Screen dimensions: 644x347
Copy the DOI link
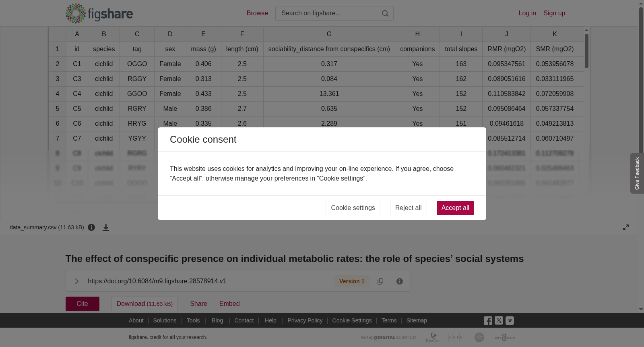coord(380,281)
